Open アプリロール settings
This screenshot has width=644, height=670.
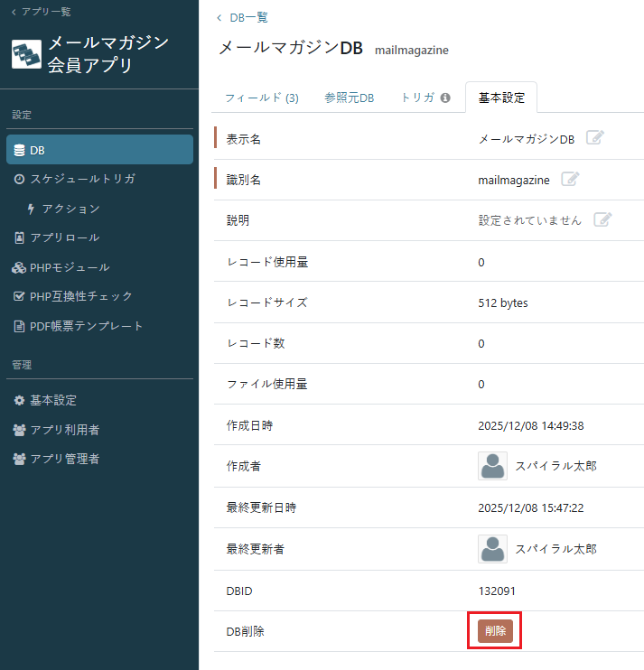pos(63,237)
